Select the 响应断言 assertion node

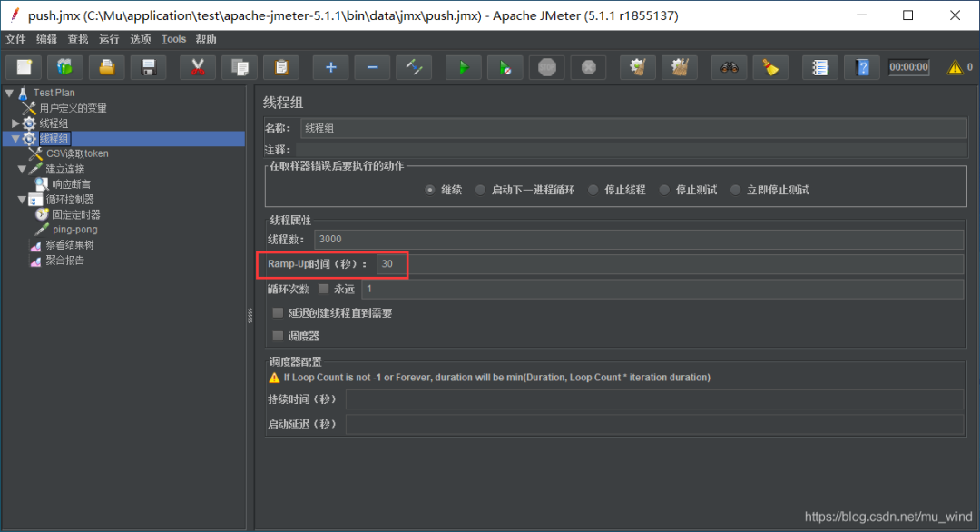72,183
